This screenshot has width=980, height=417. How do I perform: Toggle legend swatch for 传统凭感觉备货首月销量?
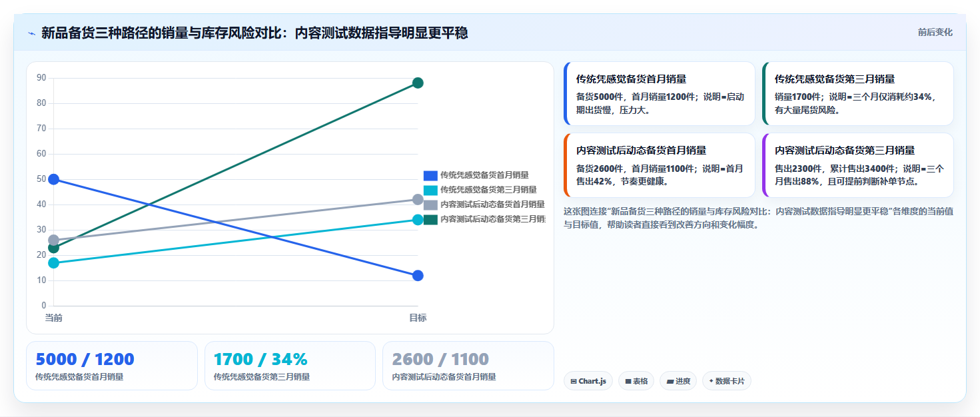[430, 175]
